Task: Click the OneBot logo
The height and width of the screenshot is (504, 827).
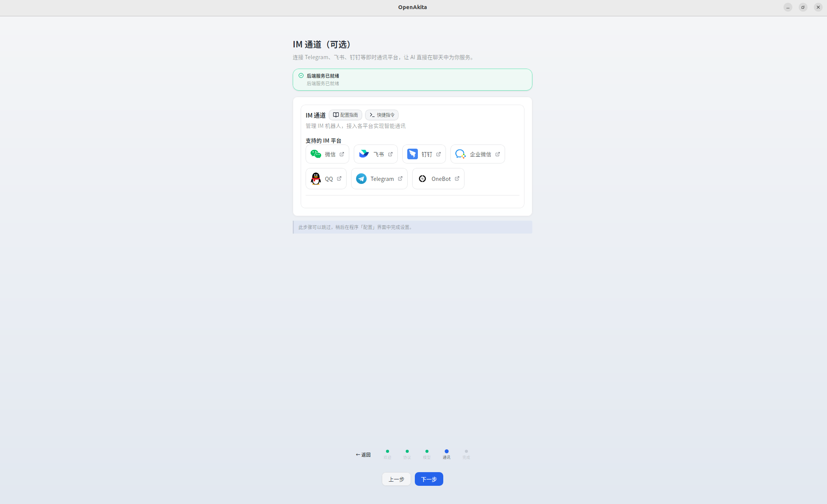Action: click(x=422, y=179)
